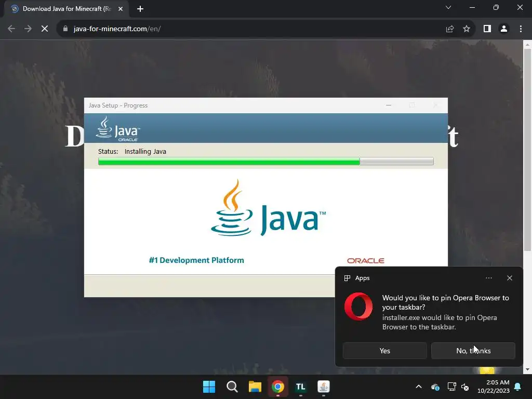Open the Chrome side panel icon
The width and height of the screenshot is (532, 399).
[487, 29]
